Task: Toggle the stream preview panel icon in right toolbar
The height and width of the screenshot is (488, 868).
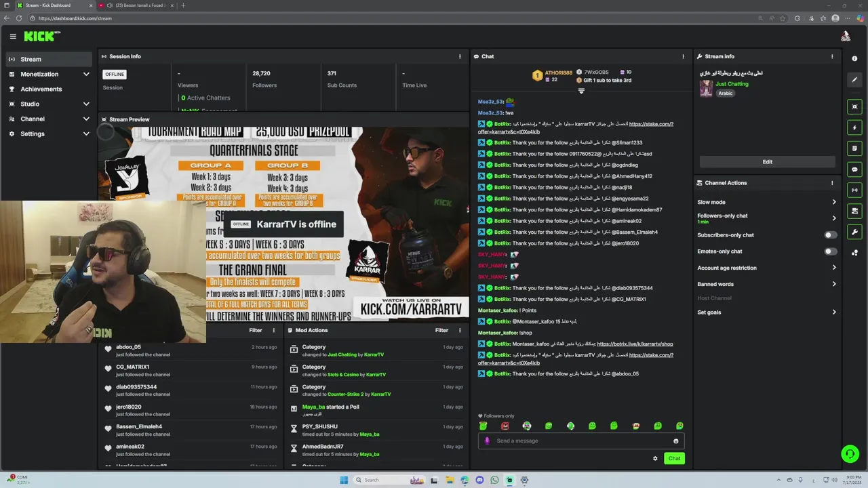Action: coord(854,106)
